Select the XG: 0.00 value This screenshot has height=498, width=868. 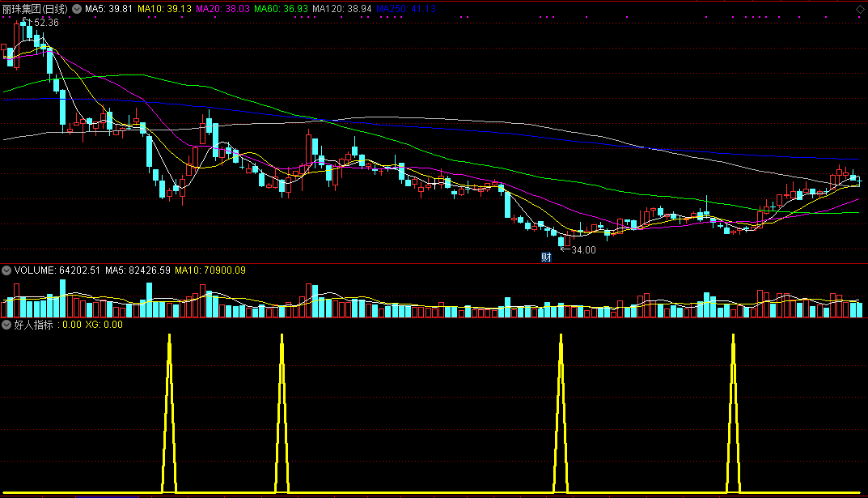pyautogui.click(x=104, y=325)
